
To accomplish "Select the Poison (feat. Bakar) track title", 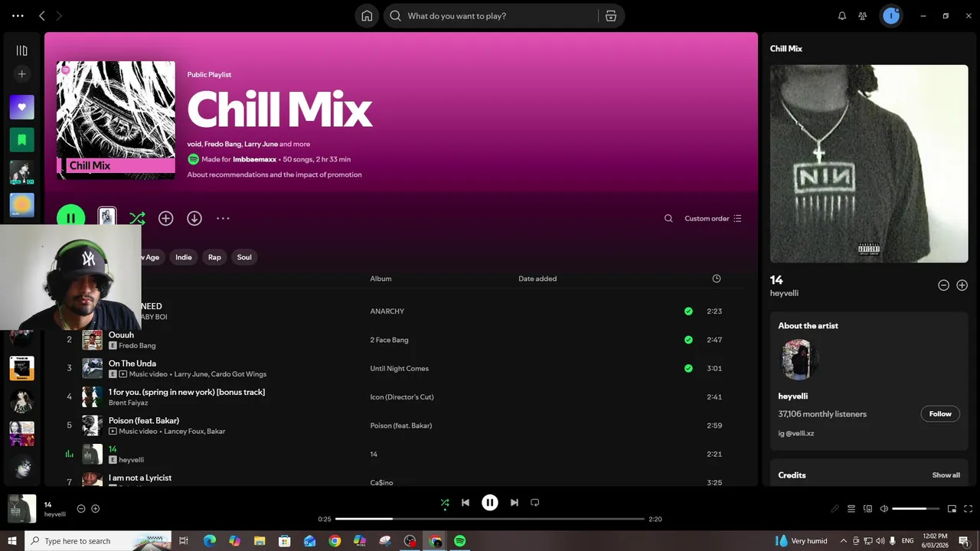I will pyautogui.click(x=144, y=420).
